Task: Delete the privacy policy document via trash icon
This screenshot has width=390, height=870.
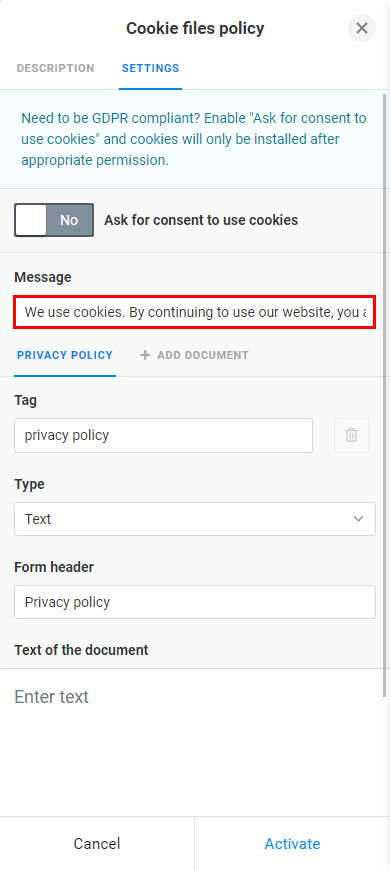Action: click(351, 436)
